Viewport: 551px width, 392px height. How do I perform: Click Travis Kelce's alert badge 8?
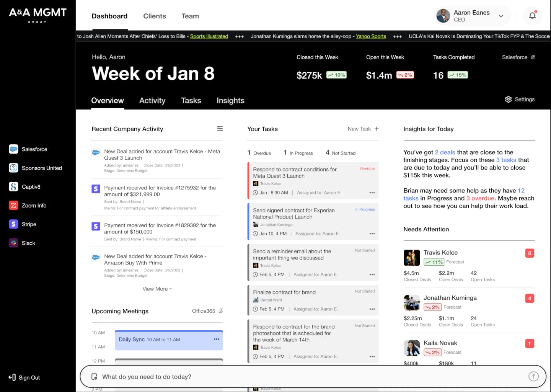[530, 253]
